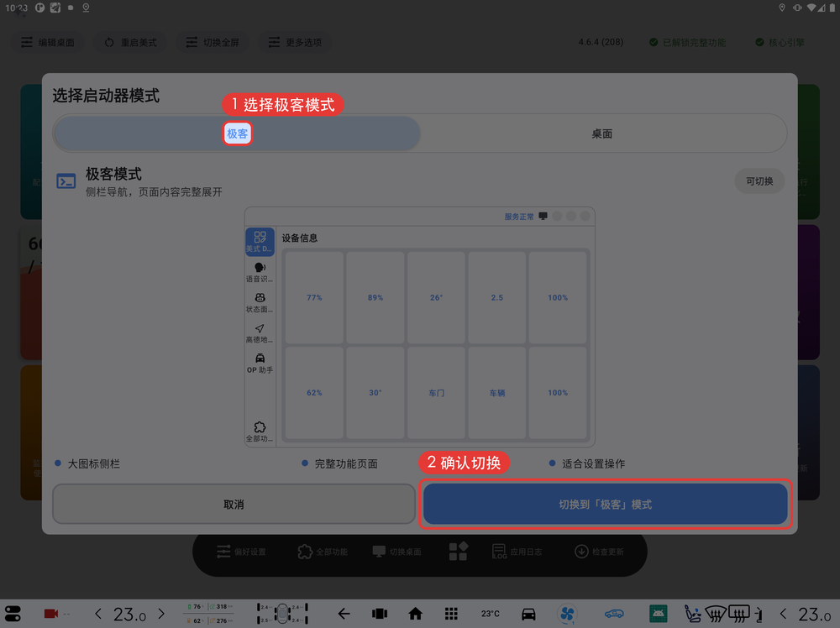
Task: Select the 桌面 mode tab
Action: [602, 133]
